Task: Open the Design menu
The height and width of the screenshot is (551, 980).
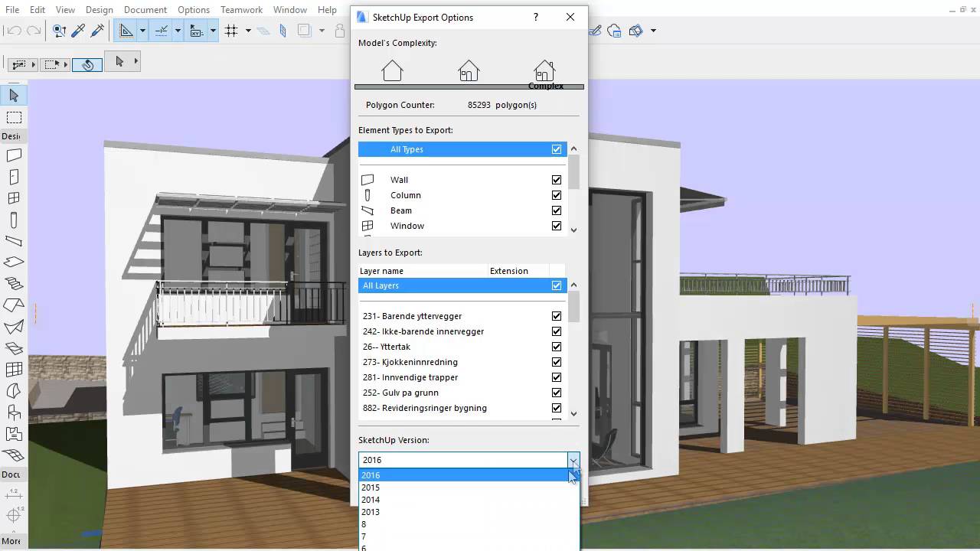Action: coord(100,10)
